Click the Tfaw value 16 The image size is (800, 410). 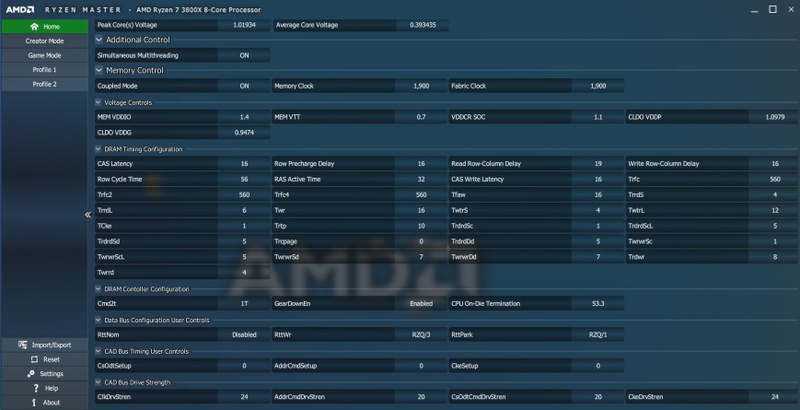click(598, 194)
